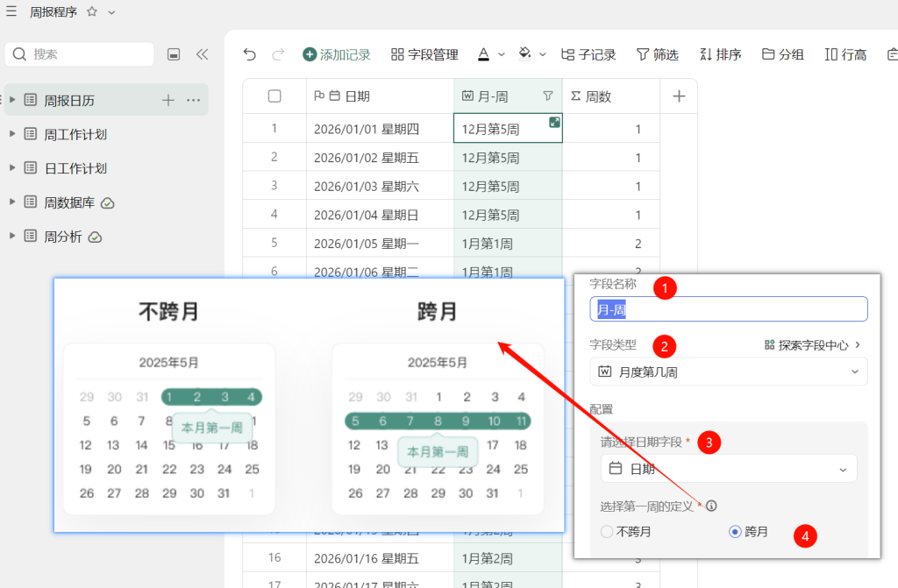The height and width of the screenshot is (588, 898).
Task: Click cell 2026/01/05 星期一
Action: point(381,244)
